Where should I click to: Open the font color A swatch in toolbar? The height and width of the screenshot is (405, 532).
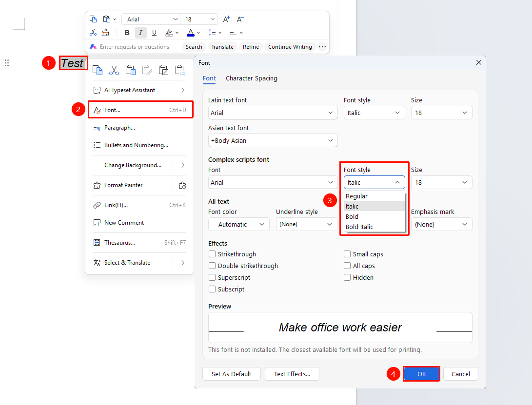point(191,33)
